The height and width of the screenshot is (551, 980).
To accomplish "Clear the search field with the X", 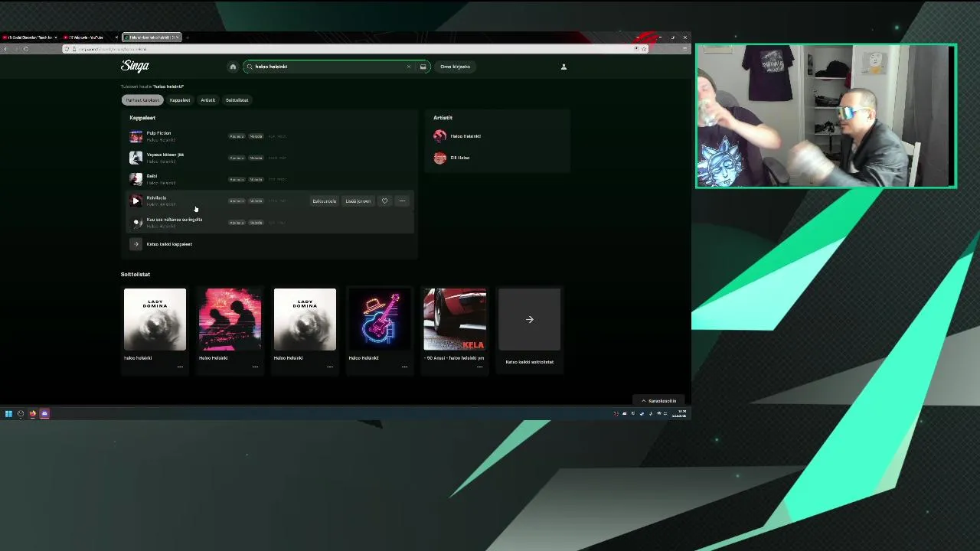I will tap(408, 67).
